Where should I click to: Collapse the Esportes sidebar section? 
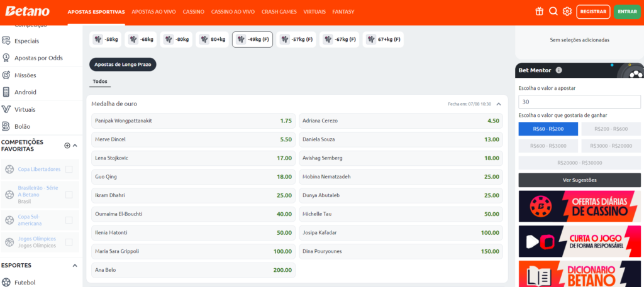pyautogui.click(x=75, y=265)
